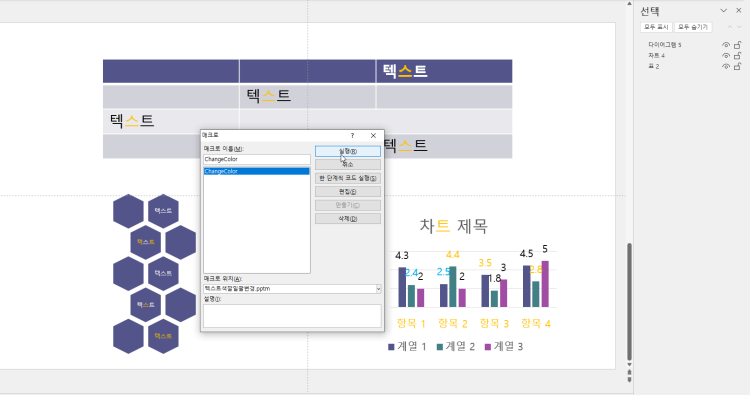Click the vertical slide scrollbar thumb
The width and height of the screenshot is (750, 395).
point(629,302)
